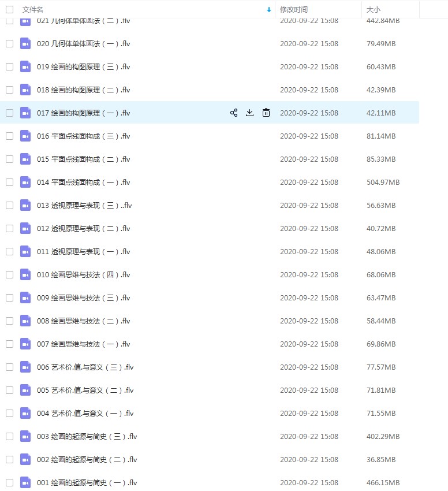Click video icon of 009 绘画思维与技法（三）
This screenshot has height=491, width=448.
click(x=25, y=298)
